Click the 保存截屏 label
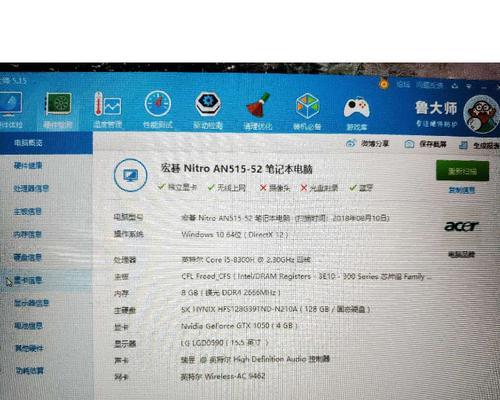This screenshot has width=500, height=400. point(433,144)
